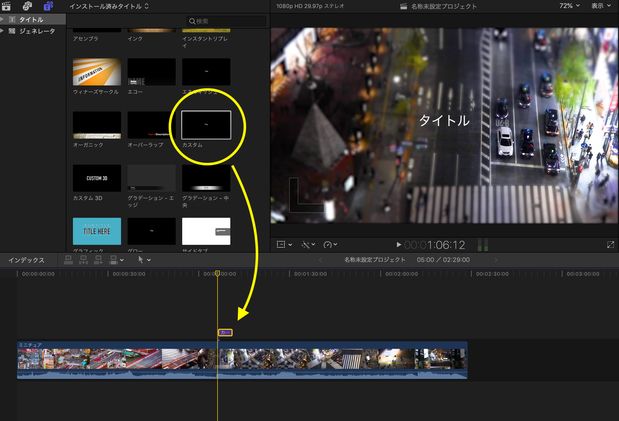
Task: Select the グロー title thumbnail
Action: 152,231
